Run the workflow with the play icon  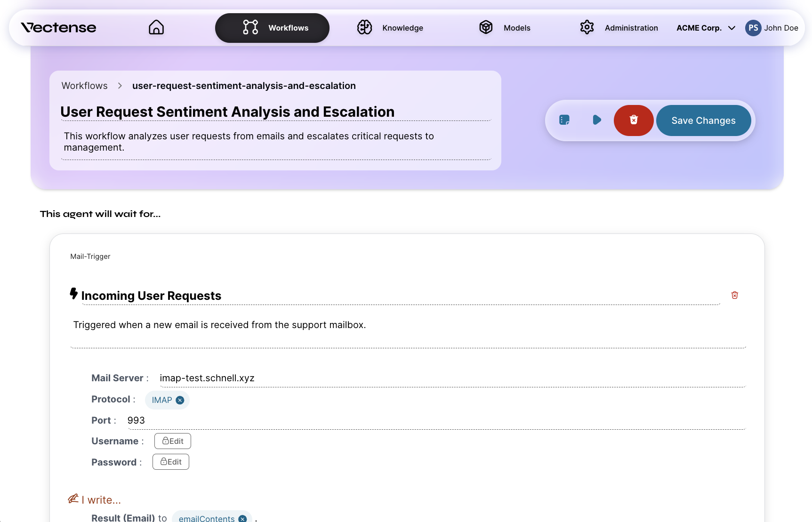pyautogui.click(x=597, y=120)
